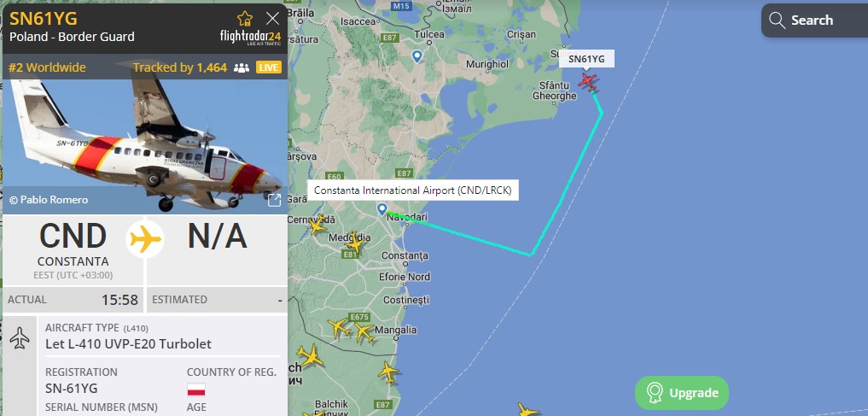Screen dimensions: 868x416
Task: Click the flightradar24 logo
Action: click(x=250, y=37)
